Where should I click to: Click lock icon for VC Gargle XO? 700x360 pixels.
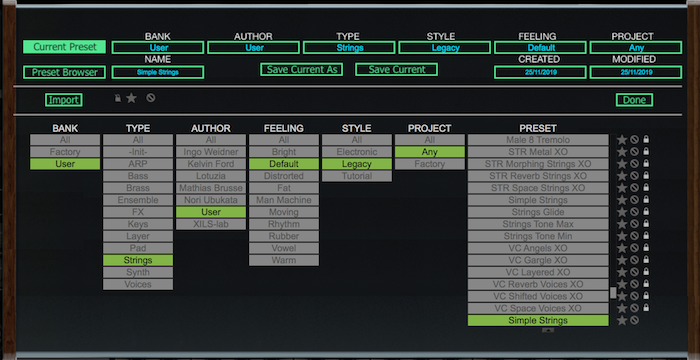tap(646, 260)
